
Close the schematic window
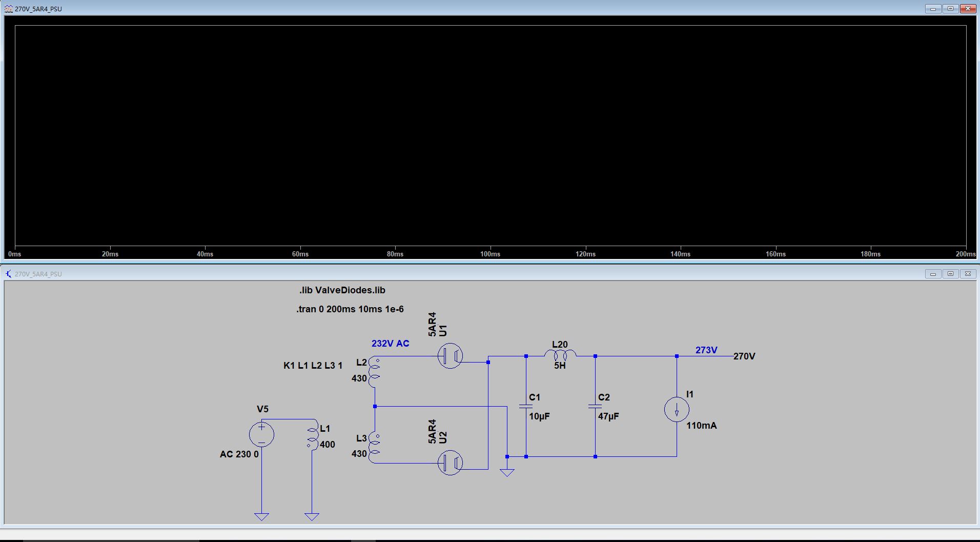pyautogui.click(x=968, y=274)
